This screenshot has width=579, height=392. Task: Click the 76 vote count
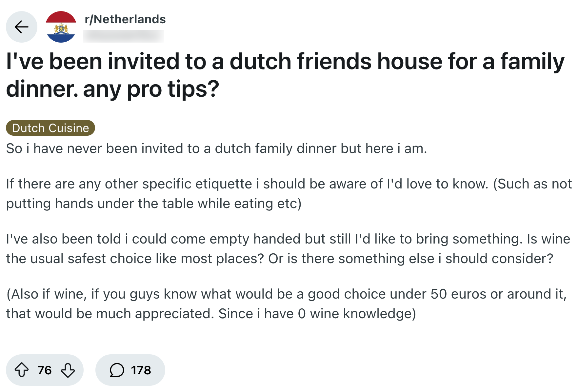[45, 370]
